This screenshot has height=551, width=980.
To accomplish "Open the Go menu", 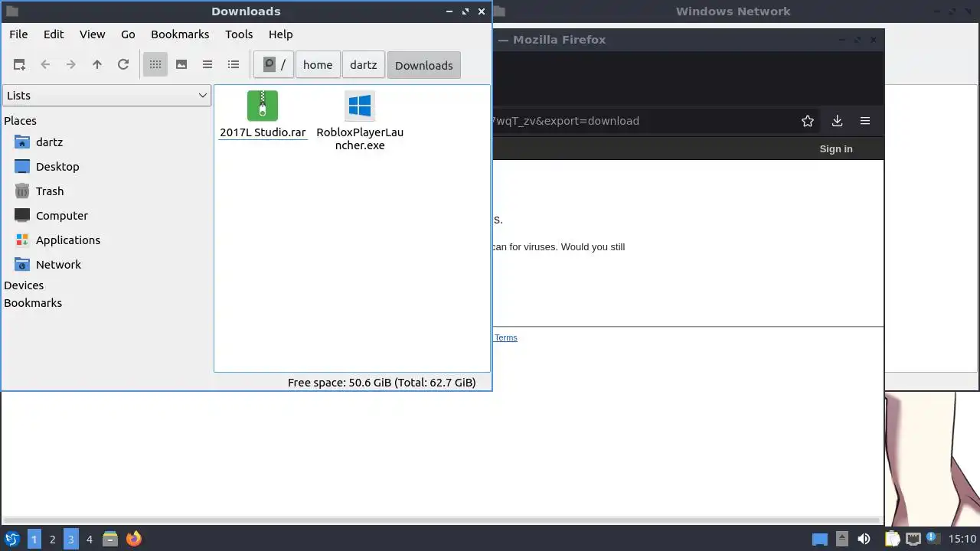I will click(x=128, y=34).
